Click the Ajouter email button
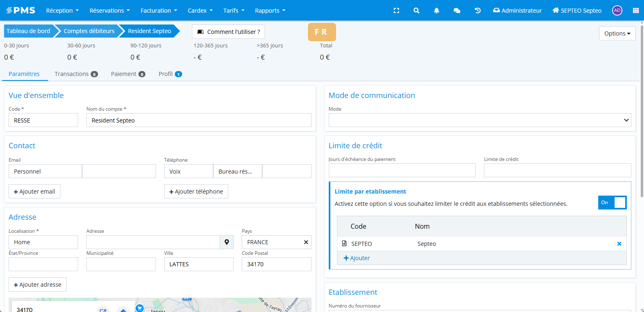The height and width of the screenshot is (312, 644). pos(34,192)
